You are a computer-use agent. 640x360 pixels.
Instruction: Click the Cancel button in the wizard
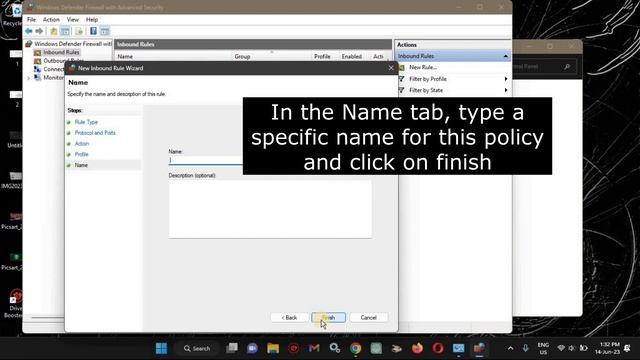[x=368, y=318]
